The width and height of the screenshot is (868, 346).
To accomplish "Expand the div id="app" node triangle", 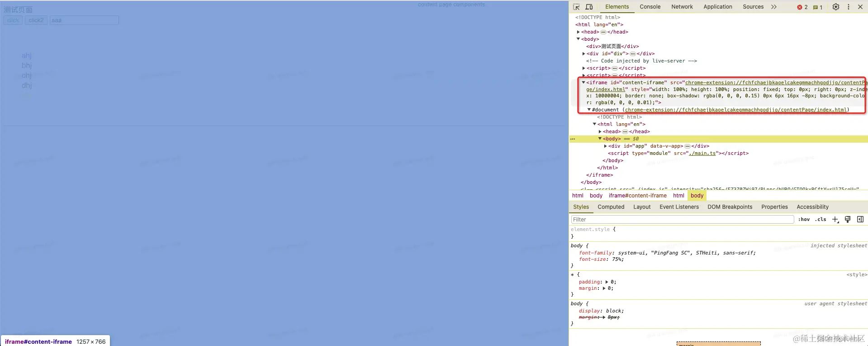I will pyautogui.click(x=605, y=146).
